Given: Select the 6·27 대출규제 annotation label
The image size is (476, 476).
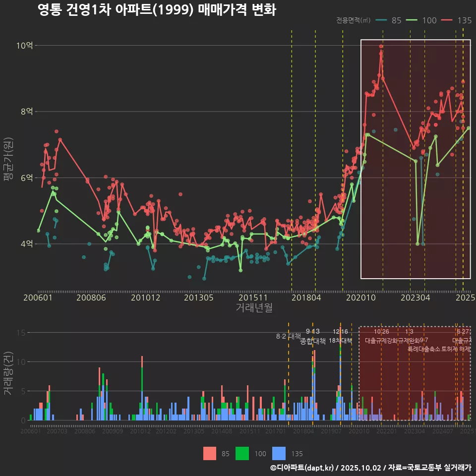Looking at the screenshot, I should [463, 336].
